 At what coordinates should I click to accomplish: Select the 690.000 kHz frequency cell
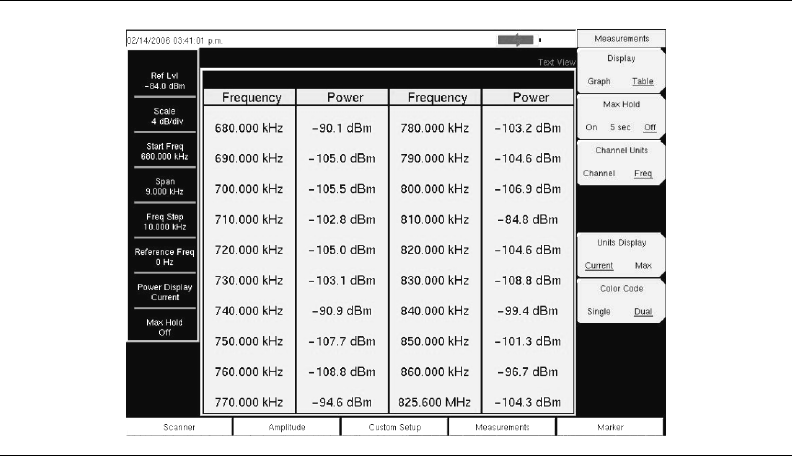tap(249, 159)
